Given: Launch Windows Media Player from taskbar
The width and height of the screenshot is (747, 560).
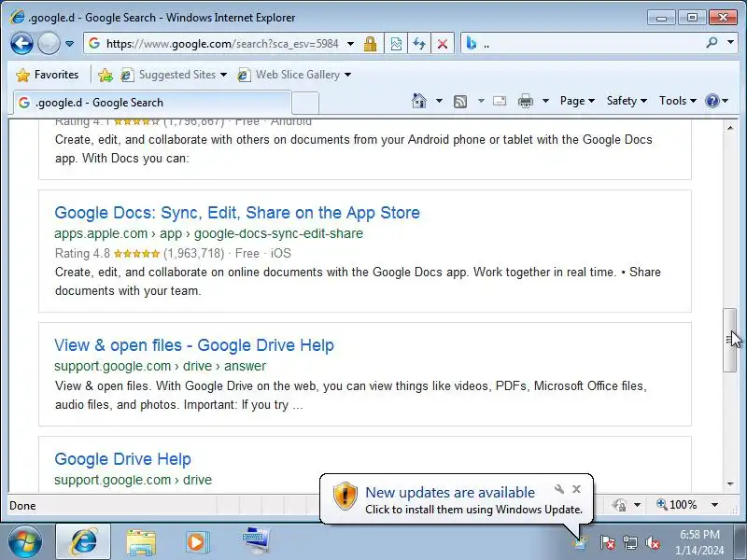Looking at the screenshot, I should [196, 542].
